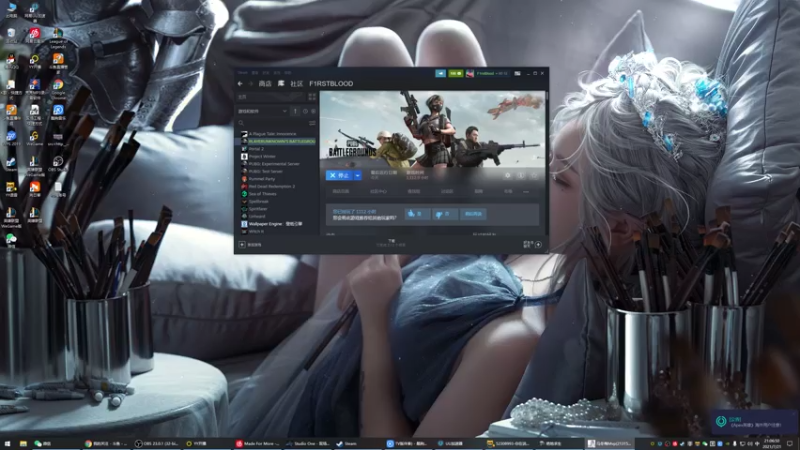Open the 库 (Library) tab in Steam
Screen dimensions: 800x450
tap(281, 84)
